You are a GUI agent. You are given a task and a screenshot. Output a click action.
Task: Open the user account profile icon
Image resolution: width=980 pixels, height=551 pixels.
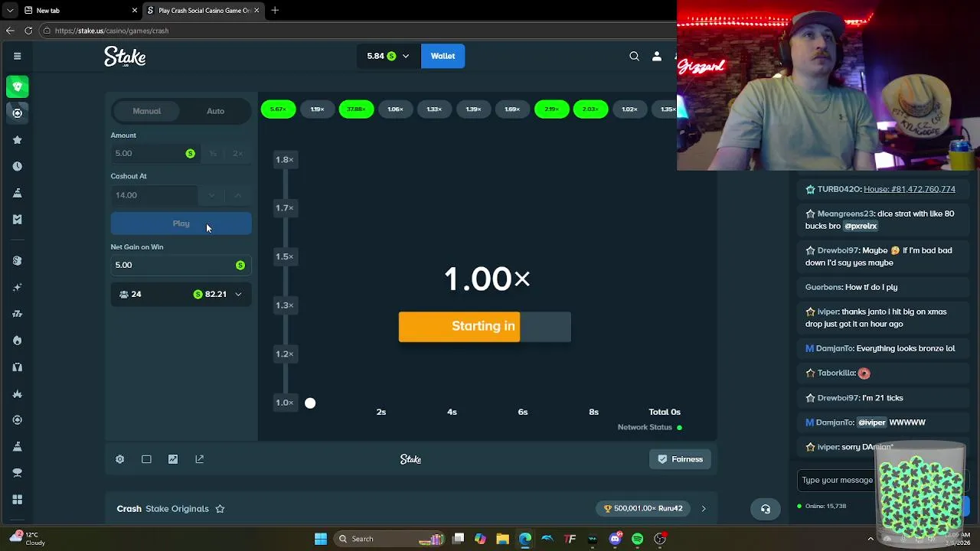tap(656, 56)
